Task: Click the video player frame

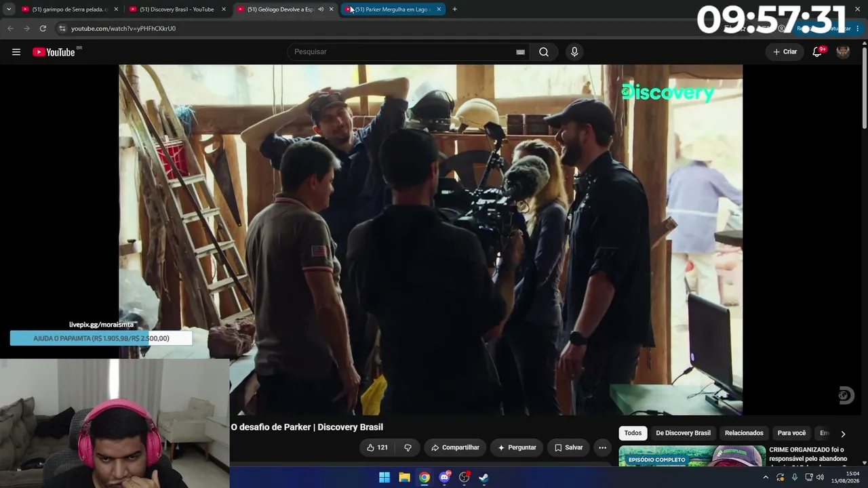Action: (431, 240)
